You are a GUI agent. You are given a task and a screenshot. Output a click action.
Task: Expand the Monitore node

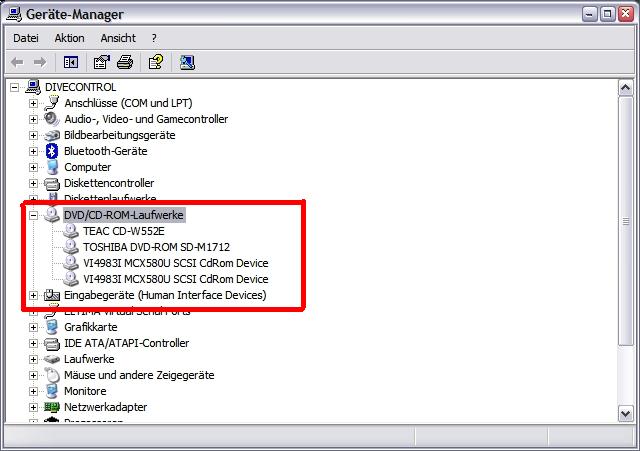[33, 391]
